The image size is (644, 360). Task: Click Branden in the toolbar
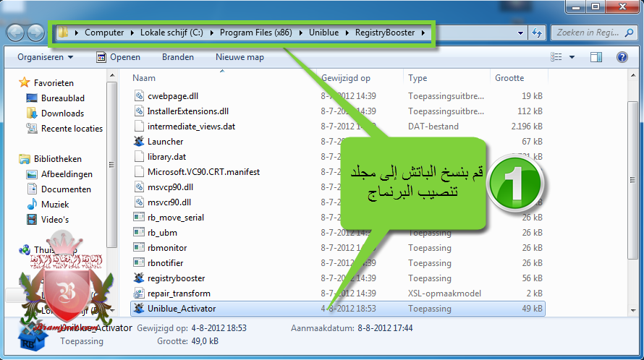[178, 57]
